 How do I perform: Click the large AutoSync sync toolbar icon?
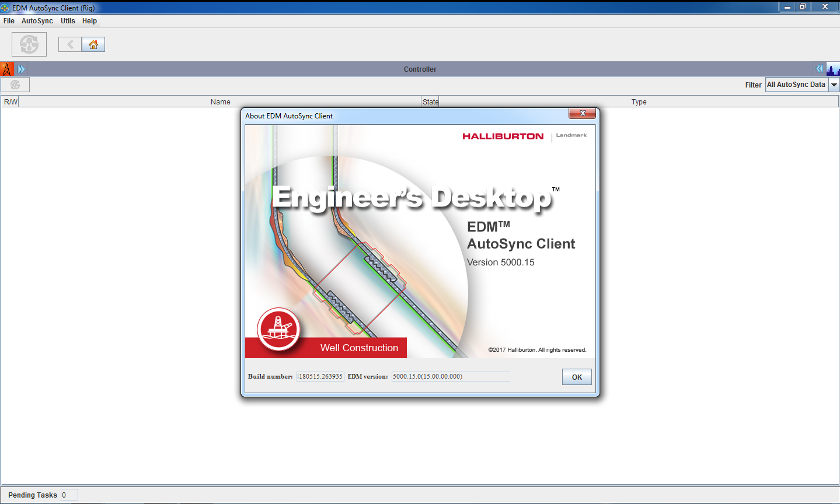coord(29,44)
